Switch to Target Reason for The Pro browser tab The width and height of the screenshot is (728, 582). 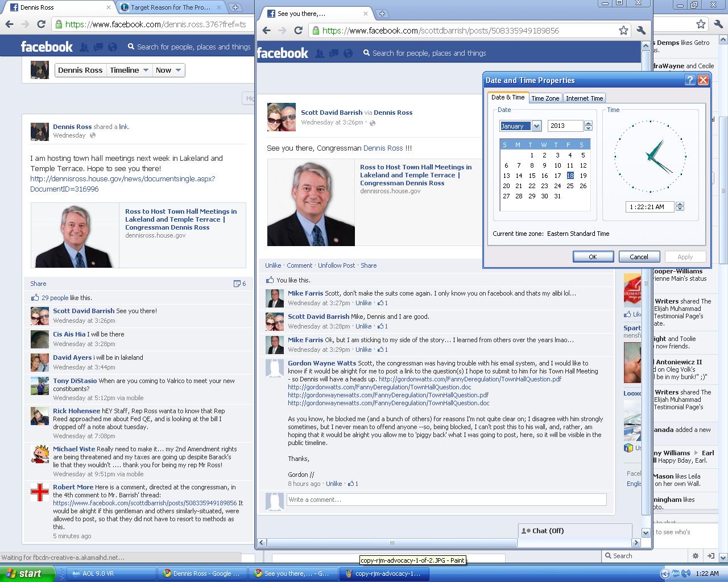pos(170,7)
